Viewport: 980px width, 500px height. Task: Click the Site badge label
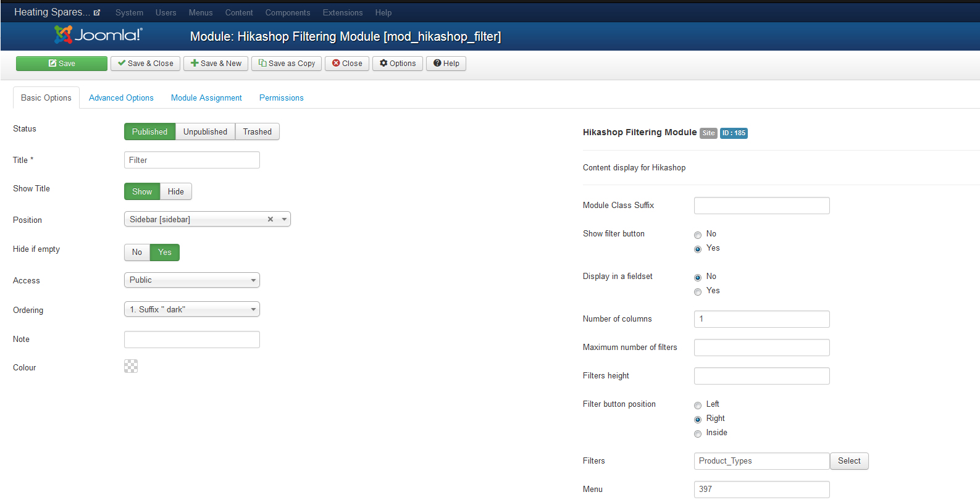click(x=708, y=133)
